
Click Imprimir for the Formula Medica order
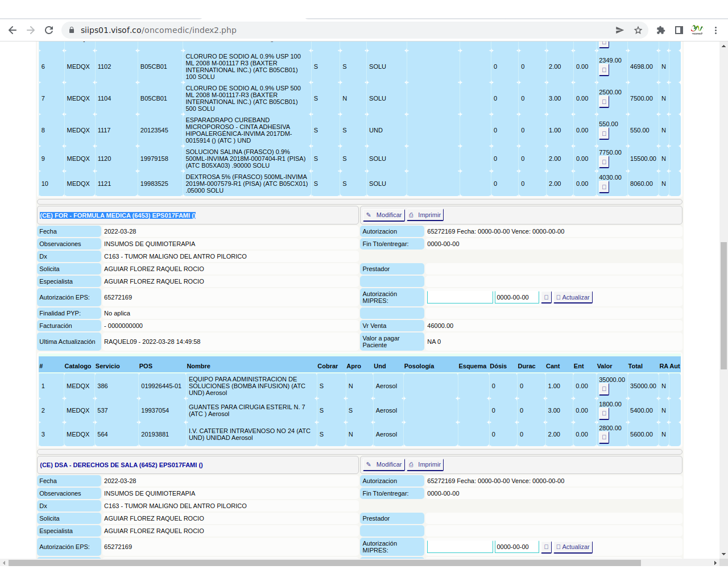point(425,215)
